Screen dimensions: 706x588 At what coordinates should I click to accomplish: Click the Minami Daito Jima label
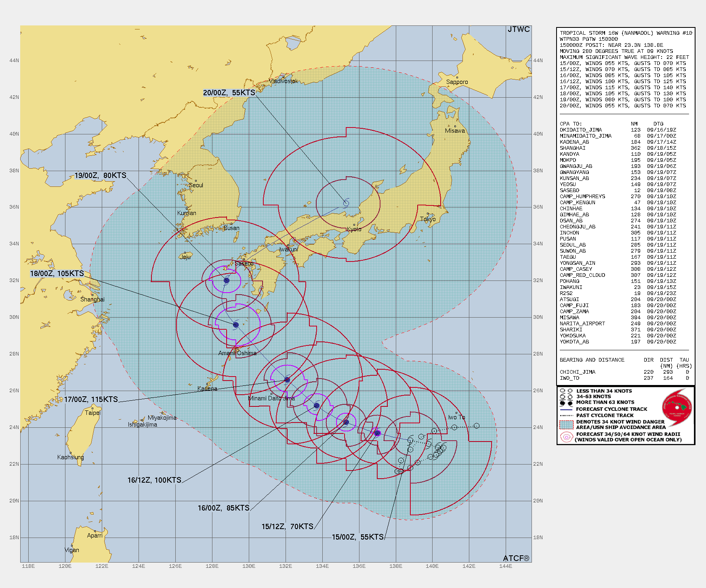[x=271, y=398]
